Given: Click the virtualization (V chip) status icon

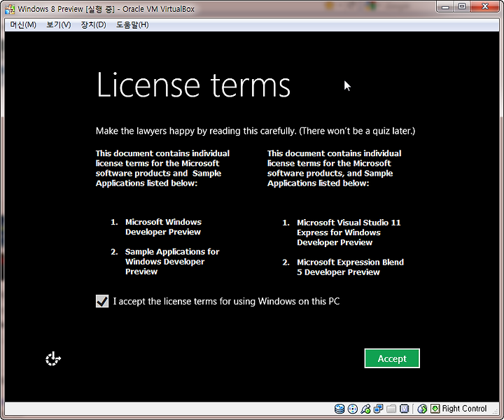Looking at the screenshot, I should [404, 408].
